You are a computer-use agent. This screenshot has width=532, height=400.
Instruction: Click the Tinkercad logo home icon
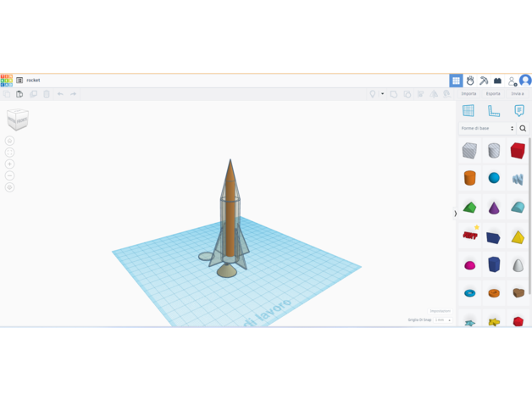point(6,81)
